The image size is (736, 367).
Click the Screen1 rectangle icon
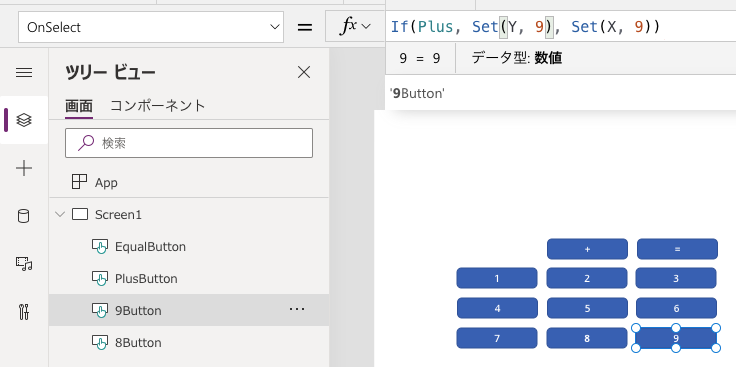(80, 214)
